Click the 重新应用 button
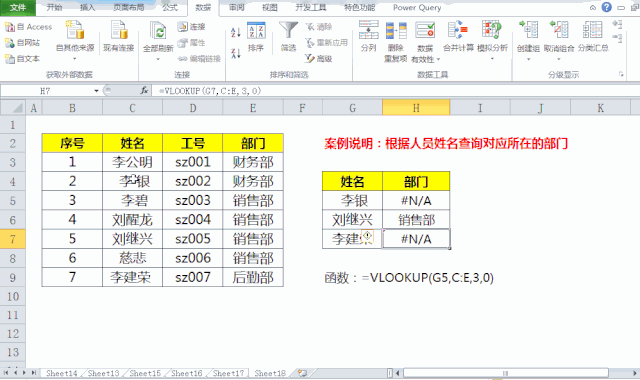 coord(327,42)
